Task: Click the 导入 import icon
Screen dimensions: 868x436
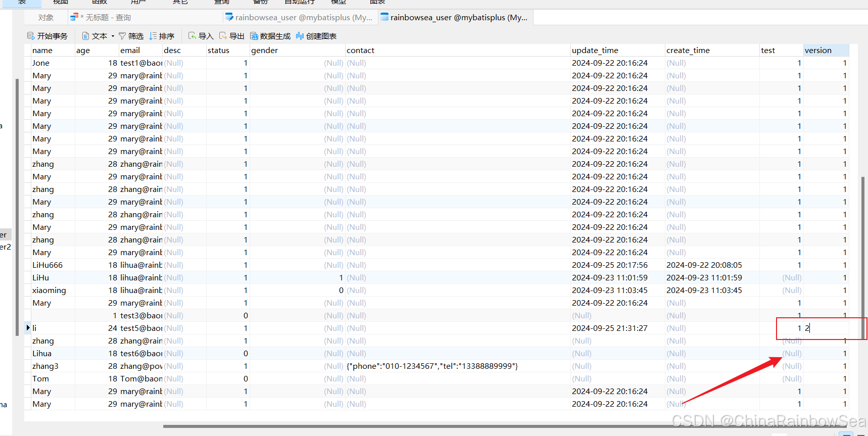Action: pyautogui.click(x=192, y=36)
